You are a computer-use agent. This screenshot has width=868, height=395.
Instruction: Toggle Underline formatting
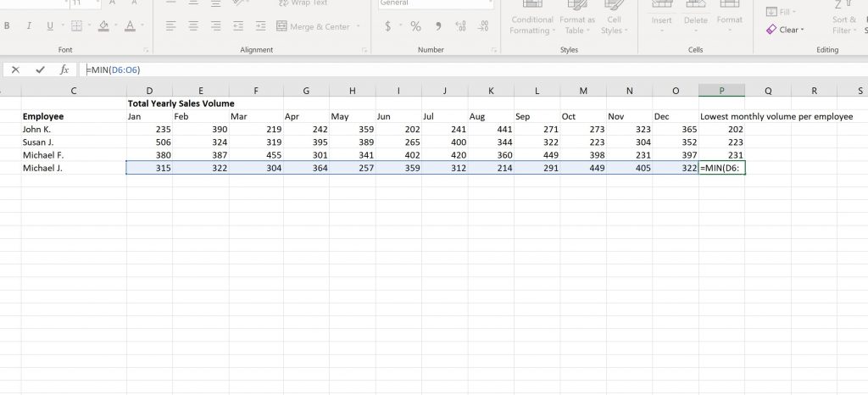50,26
